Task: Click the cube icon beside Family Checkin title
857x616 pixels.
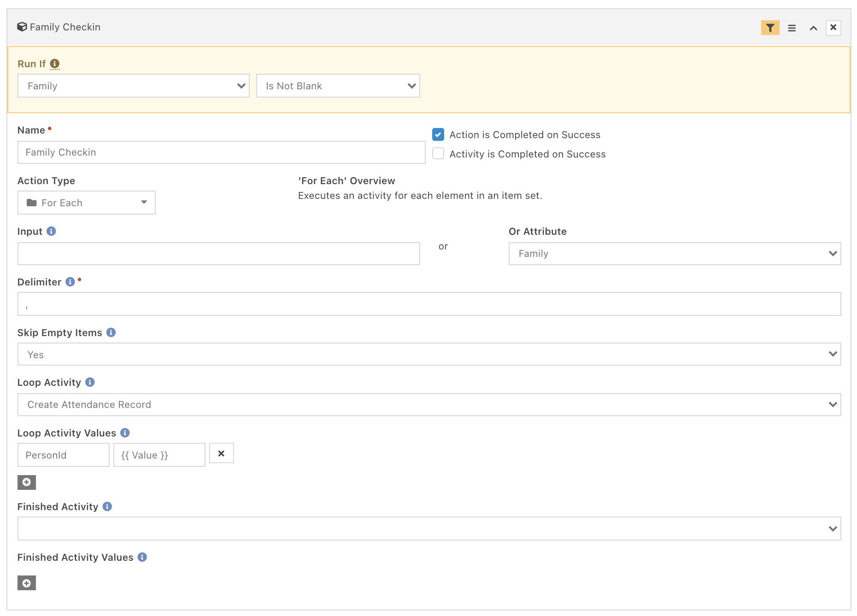Action: click(22, 27)
